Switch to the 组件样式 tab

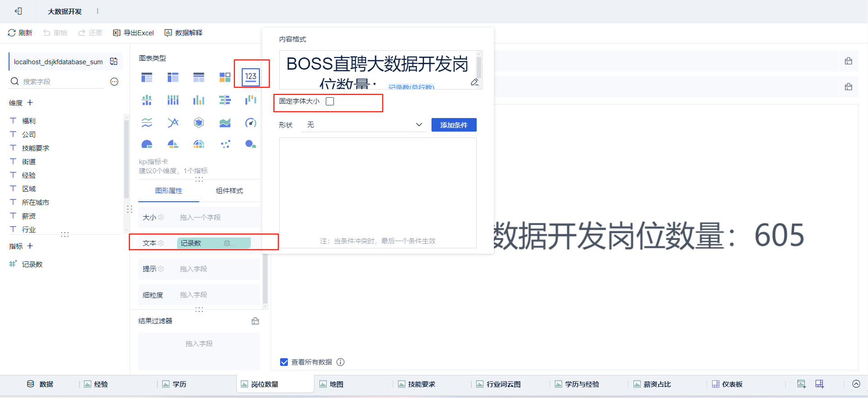pos(230,191)
